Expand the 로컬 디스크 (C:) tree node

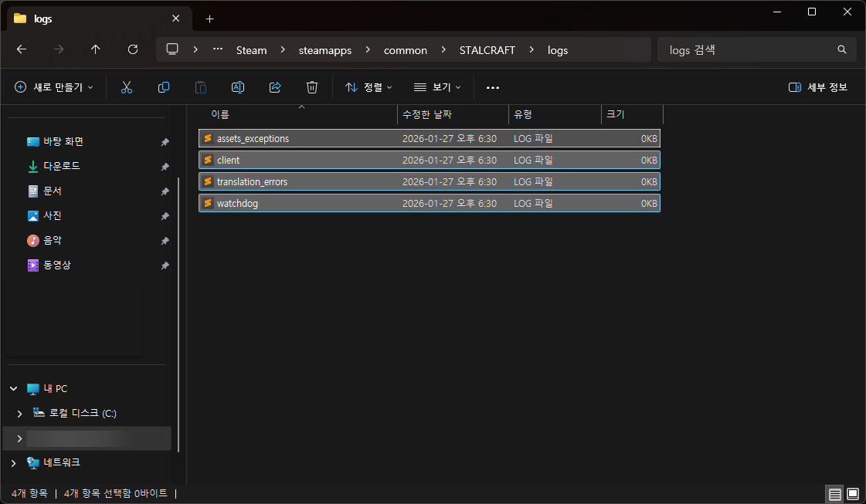(19, 414)
